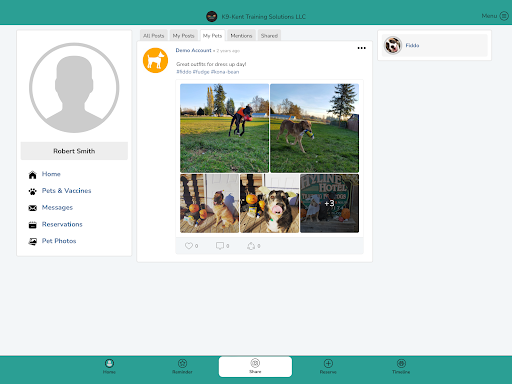The width and height of the screenshot is (512, 384).
Task: Open Timeline in bottom navigation bar
Action: (401, 366)
